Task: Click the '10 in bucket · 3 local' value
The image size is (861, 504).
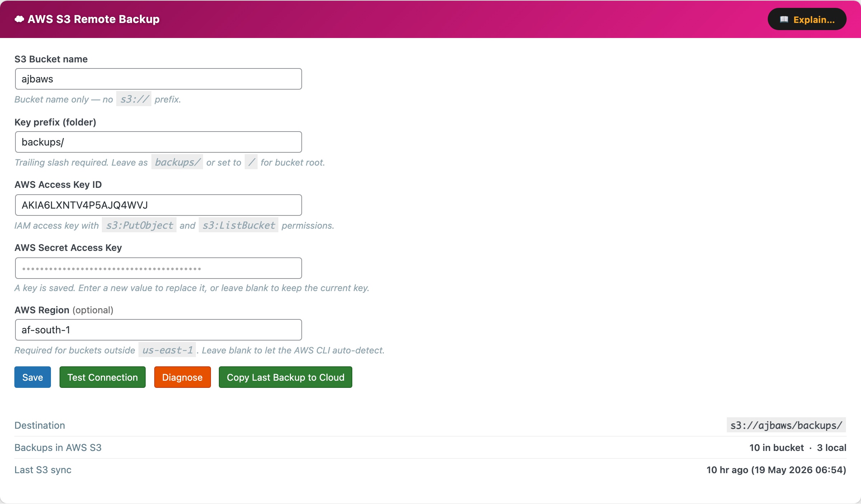Action: pos(798,447)
